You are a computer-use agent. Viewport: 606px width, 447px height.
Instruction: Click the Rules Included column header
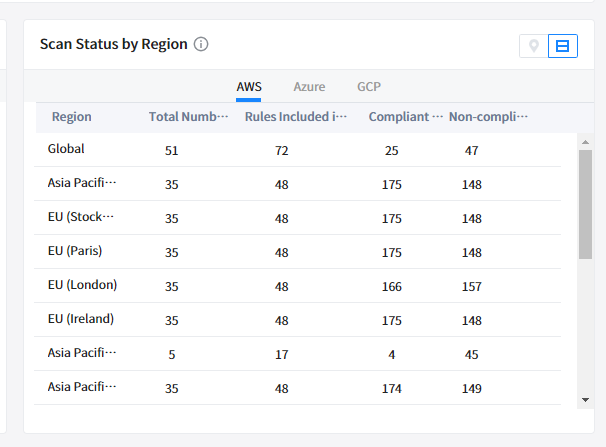[x=296, y=117]
